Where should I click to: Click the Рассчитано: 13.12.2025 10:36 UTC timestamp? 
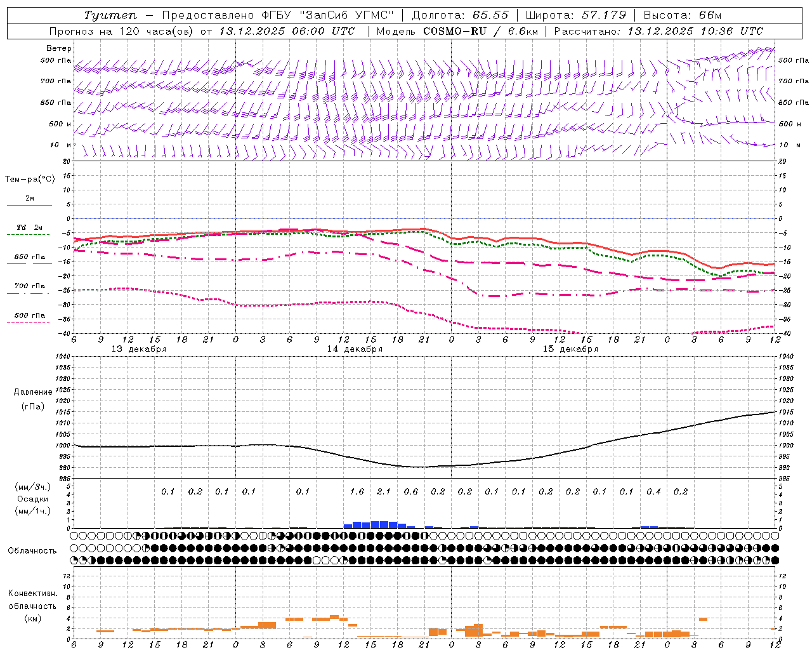[x=658, y=31]
